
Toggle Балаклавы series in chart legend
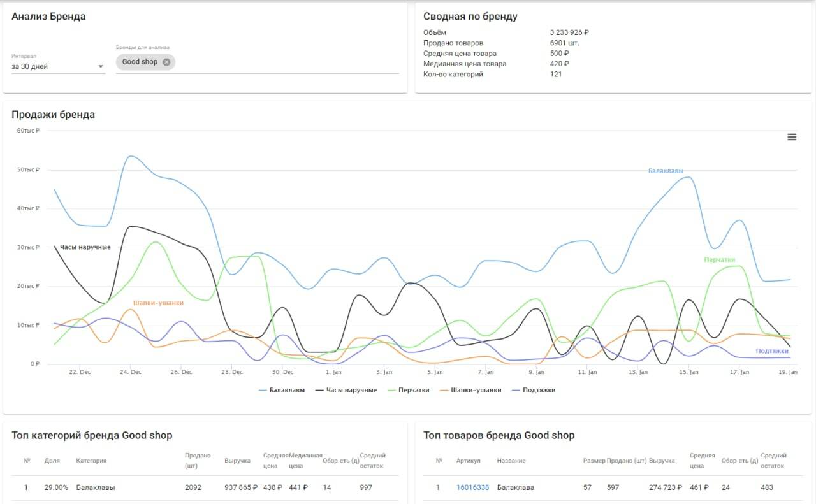click(x=282, y=390)
